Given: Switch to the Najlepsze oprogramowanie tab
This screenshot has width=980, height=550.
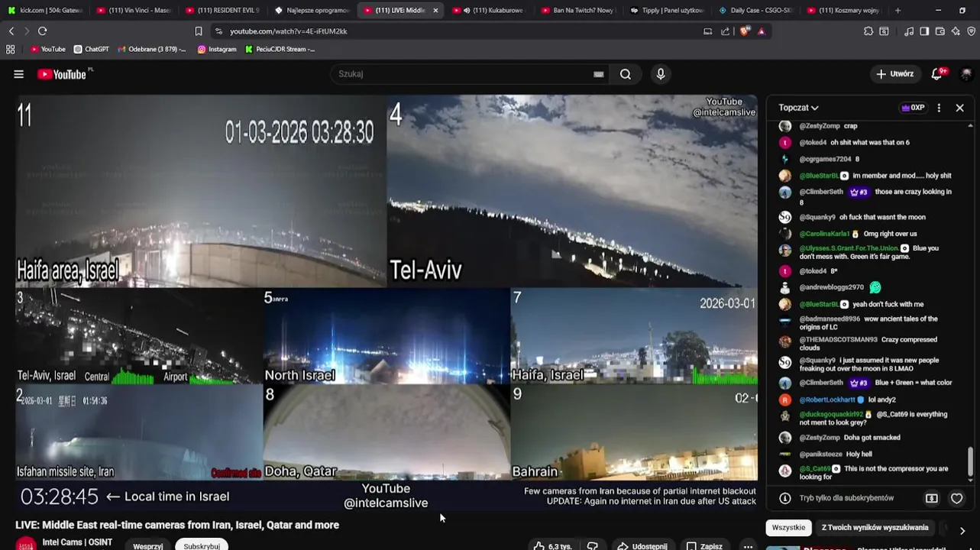Looking at the screenshot, I should coord(312,11).
